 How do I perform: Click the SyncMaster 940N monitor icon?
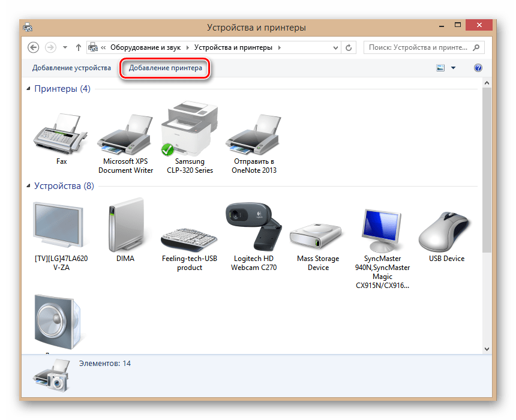click(382, 228)
